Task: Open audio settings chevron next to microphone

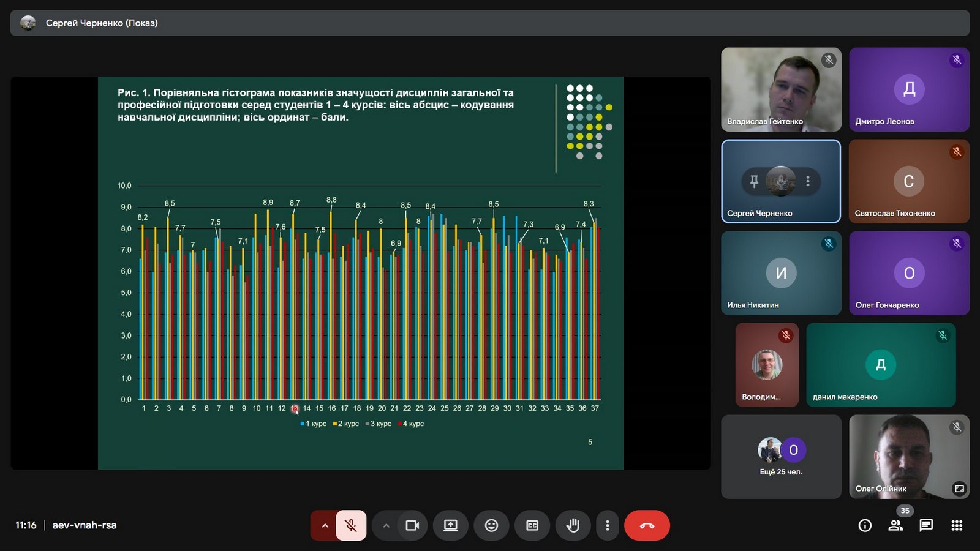Action: point(325,525)
